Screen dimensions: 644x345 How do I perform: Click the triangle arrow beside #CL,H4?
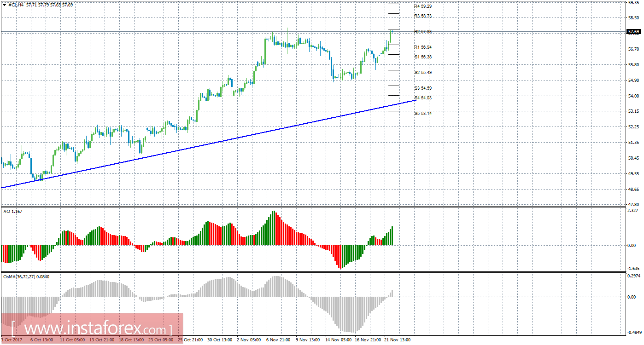click(4, 4)
